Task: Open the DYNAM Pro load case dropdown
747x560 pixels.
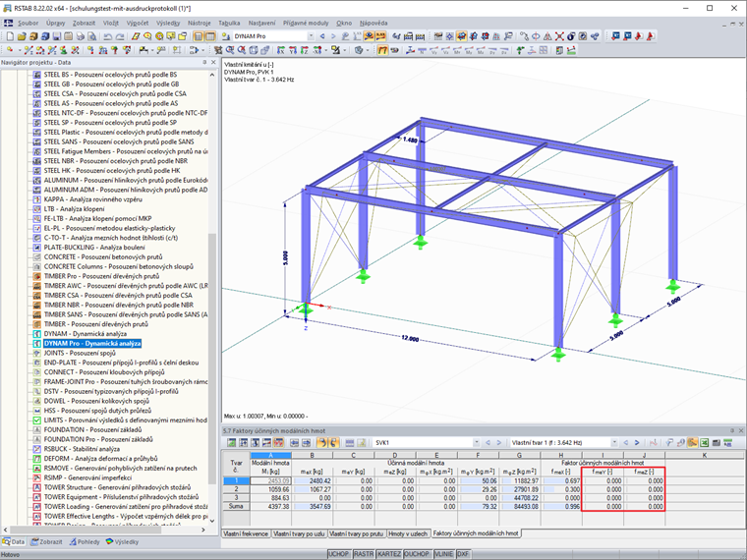Action: pos(311,36)
